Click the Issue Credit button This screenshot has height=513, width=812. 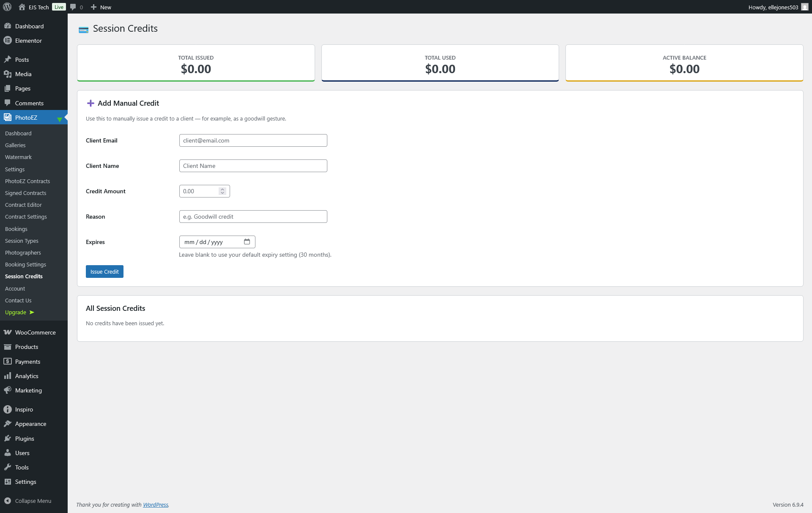(x=104, y=272)
